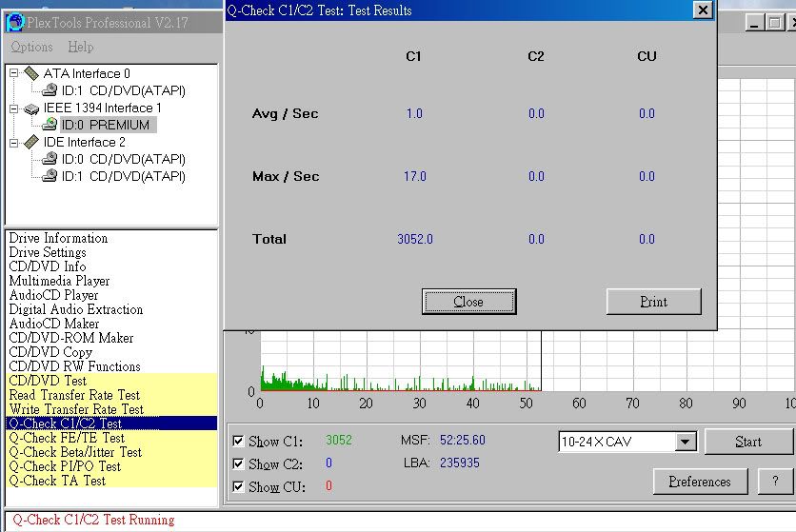This screenshot has width=796, height=532.
Task: Open the 10-24X CAV speed dropdown
Action: click(685, 442)
